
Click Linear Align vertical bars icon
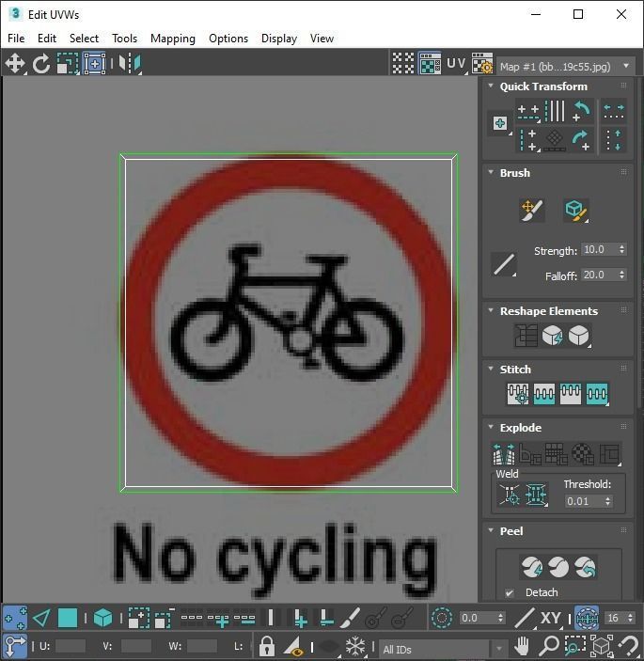tap(555, 111)
